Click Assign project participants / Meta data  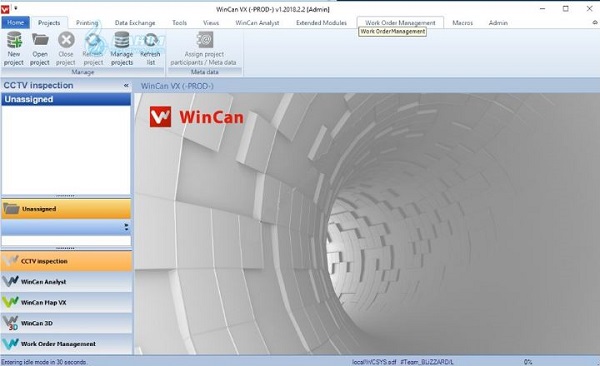204,48
